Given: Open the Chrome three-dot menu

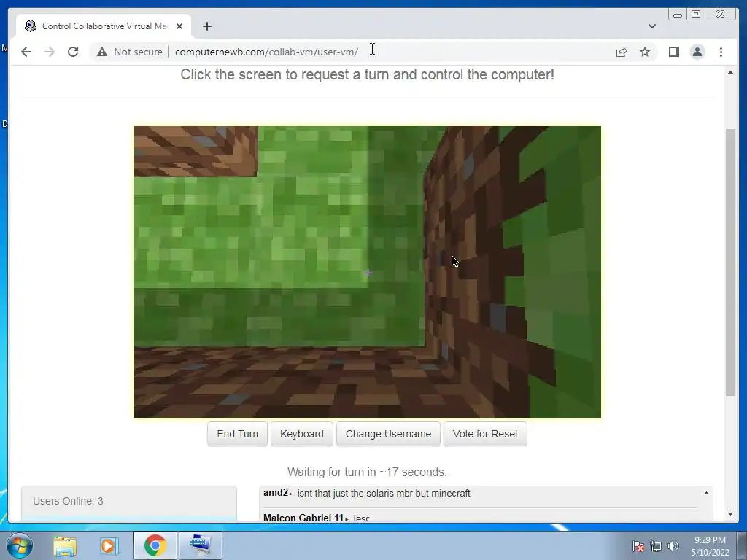Looking at the screenshot, I should 721,52.
